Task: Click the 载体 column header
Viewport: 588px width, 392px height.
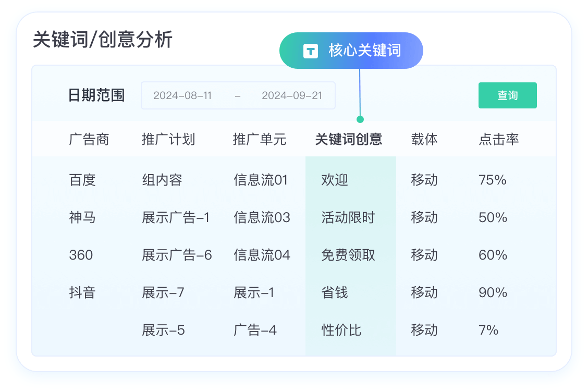Action: [x=424, y=139]
